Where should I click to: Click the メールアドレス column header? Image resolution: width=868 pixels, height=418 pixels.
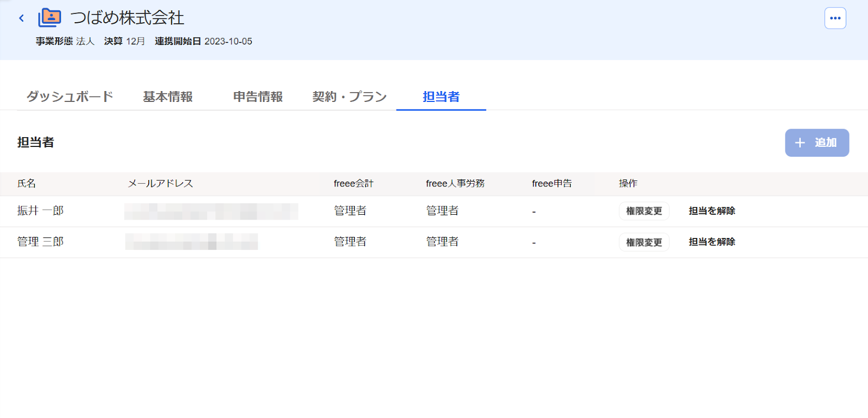(x=161, y=183)
